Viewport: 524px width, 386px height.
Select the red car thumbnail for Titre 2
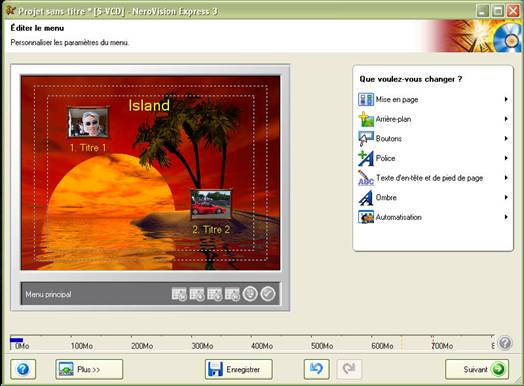pyautogui.click(x=211, y=205)
